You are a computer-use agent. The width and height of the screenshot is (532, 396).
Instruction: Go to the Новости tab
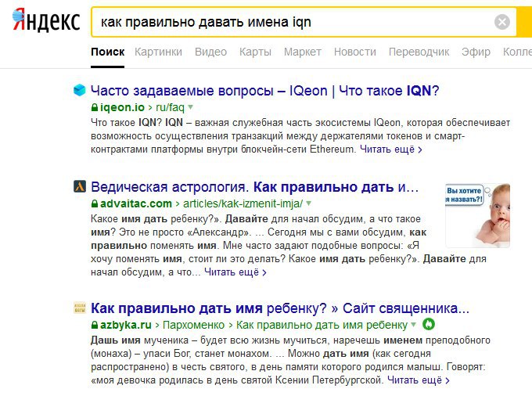pos(355,52)
